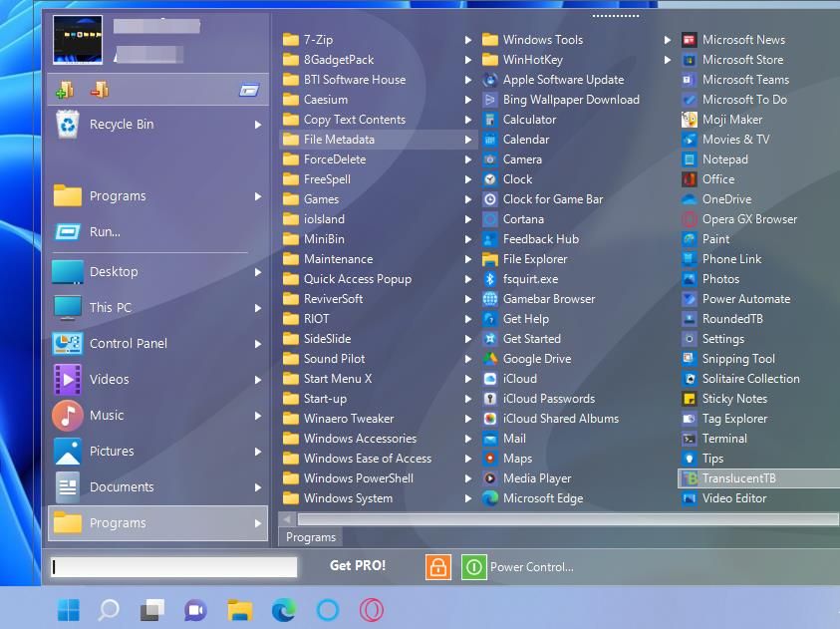Screen dimensions: 840x629
Task: Open the Windows PowerShell folder
Action: click(x=379, y=477)
